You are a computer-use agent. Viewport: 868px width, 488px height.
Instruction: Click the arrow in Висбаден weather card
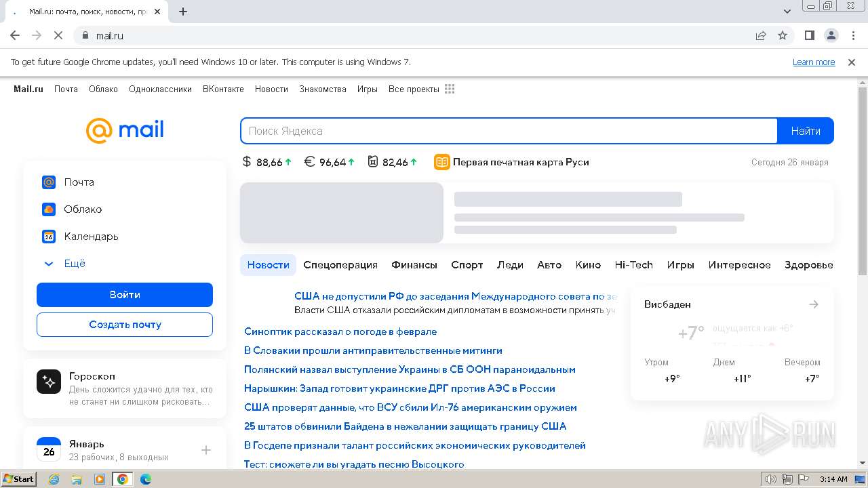click(814, 304)
